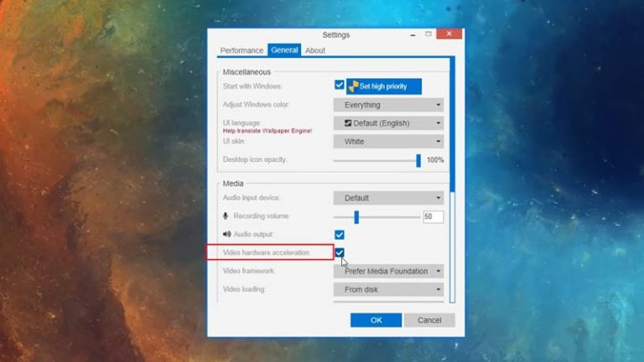Expand the UI skin dropdown
This screenshot has width=644, height=362.
388,142
